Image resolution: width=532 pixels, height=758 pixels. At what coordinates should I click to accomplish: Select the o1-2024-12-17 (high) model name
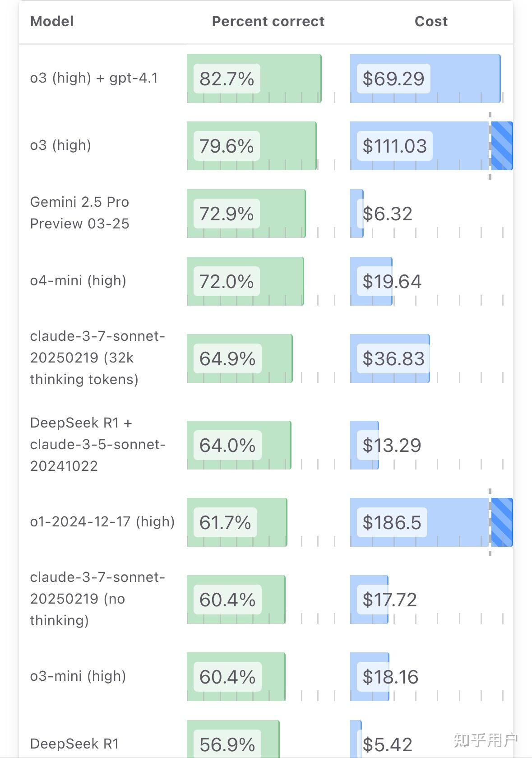coord(102,521)
